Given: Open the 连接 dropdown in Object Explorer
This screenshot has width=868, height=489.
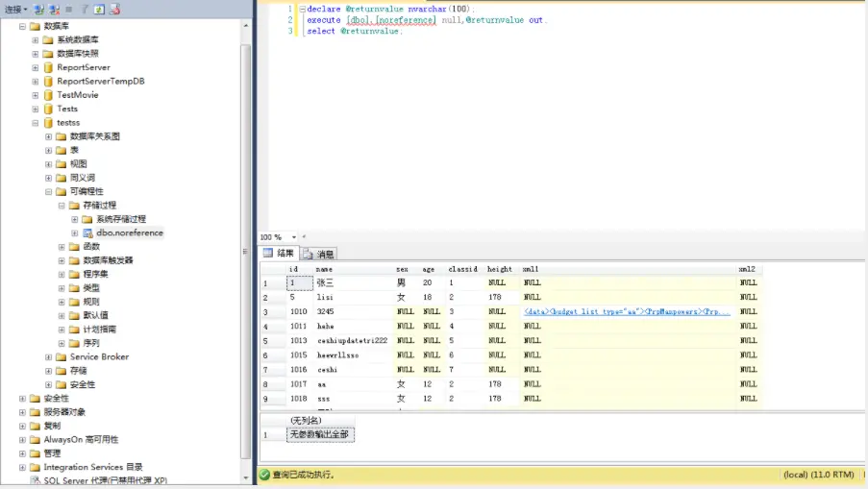Looking at the screenshot, I should coord(16,10).
